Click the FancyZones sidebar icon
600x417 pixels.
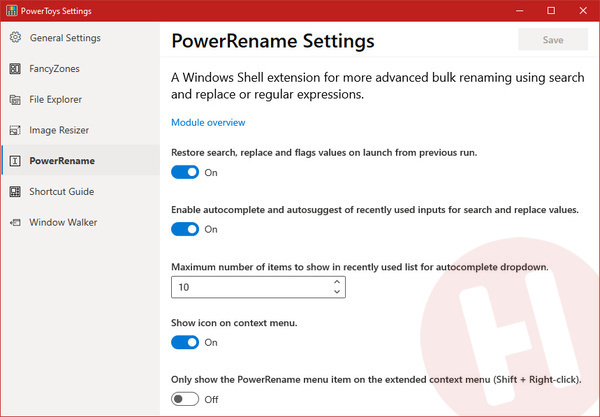(15, 68)
